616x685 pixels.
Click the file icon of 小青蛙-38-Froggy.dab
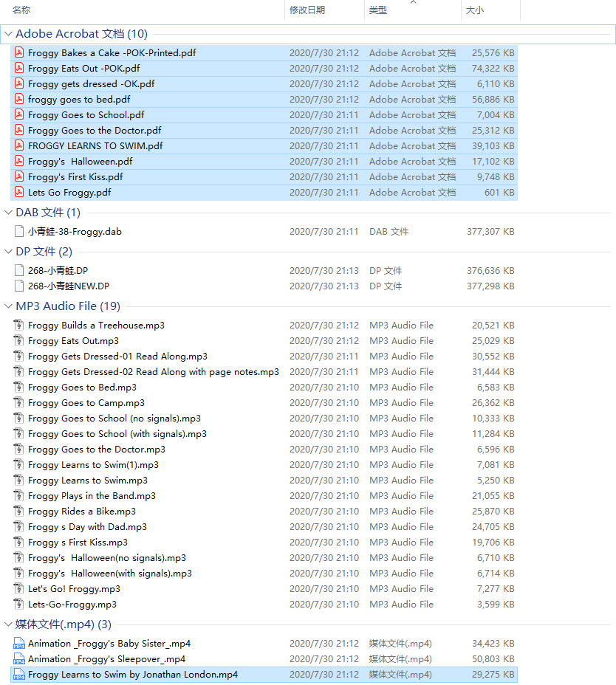click(19, 232)
